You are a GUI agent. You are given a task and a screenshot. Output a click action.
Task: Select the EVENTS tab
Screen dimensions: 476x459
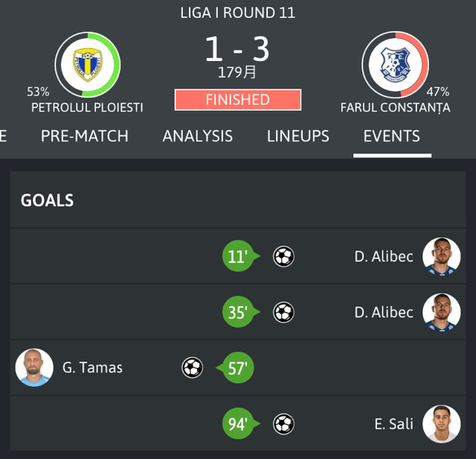pyautogui.click(x=392, y=136)
